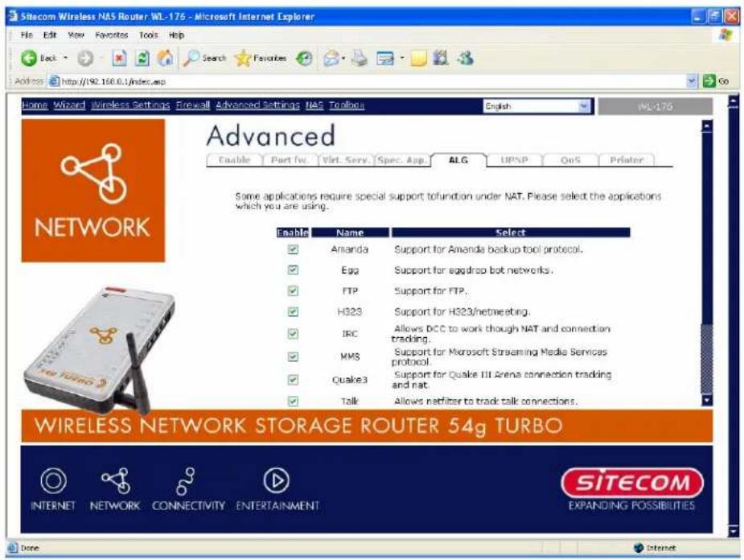The image size is (744, 560).
Task: Click the Forward arrow toolbar icon
Action: 85,59
